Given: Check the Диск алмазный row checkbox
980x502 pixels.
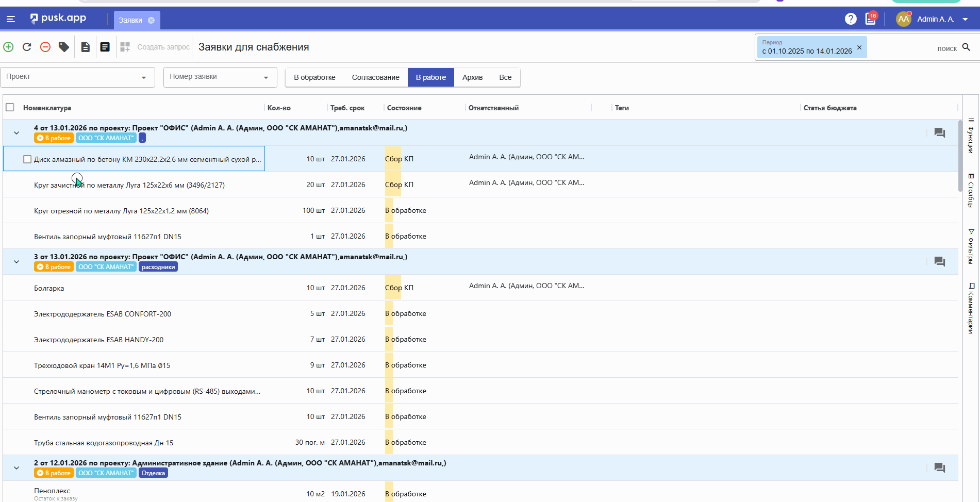Looking at the screenshot, I should click(27, 159).
